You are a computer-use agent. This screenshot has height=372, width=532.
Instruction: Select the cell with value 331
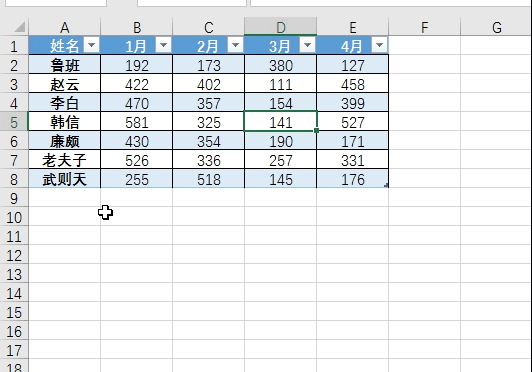tap(353, 160)
